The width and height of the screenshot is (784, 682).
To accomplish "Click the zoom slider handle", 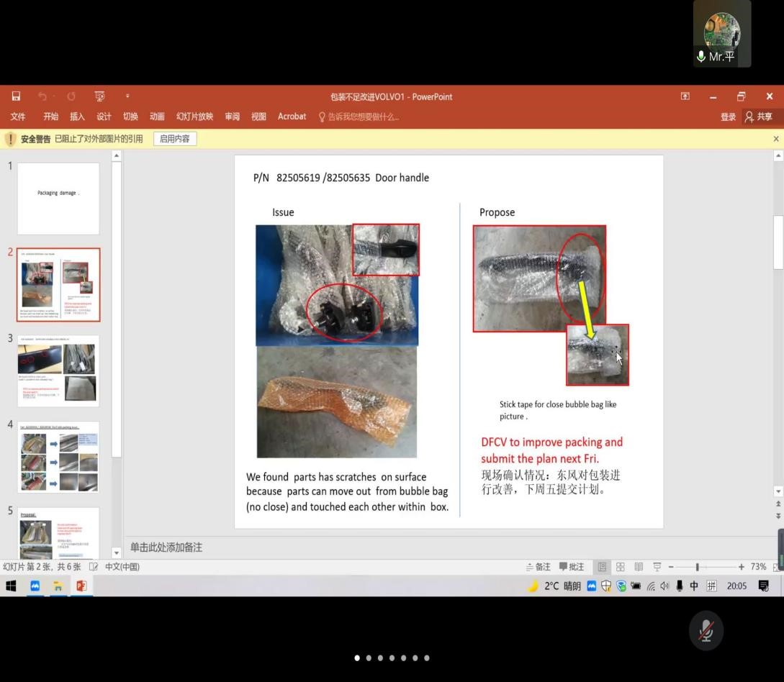I will pos(697,567).
